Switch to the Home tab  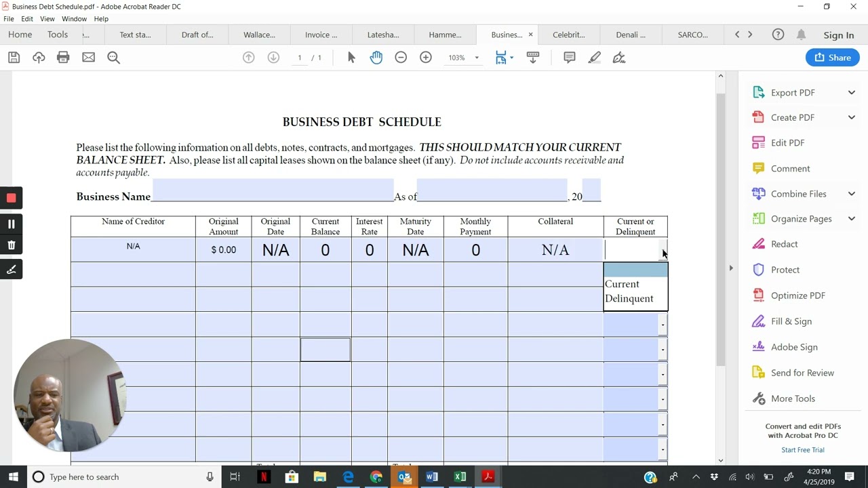point(20,35)
